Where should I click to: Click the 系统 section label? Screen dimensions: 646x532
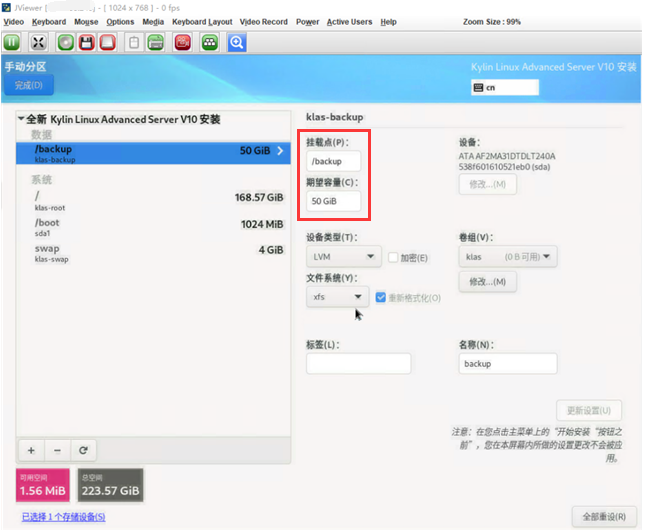point(41,180)
